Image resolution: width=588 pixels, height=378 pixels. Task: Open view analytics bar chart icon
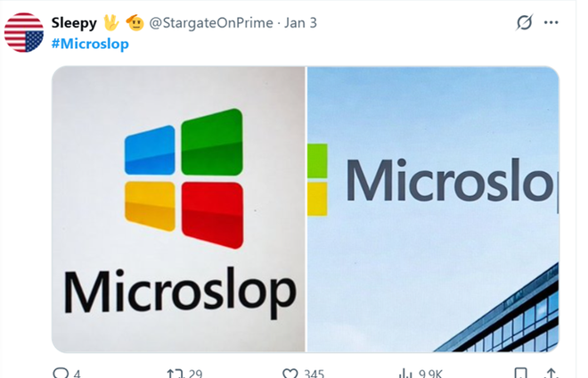click(x=404, y=373)
